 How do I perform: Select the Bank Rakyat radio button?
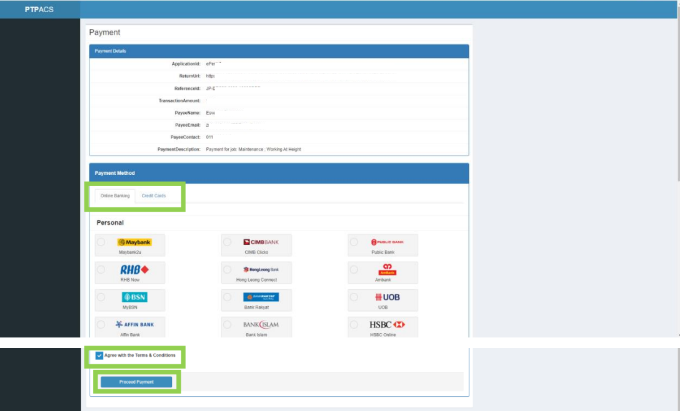point(227,297)
